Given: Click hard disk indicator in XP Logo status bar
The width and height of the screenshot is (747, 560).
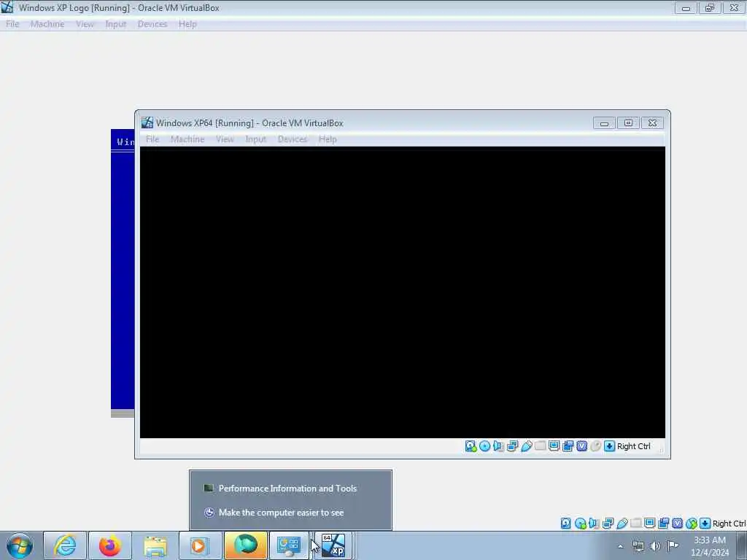Looking at the screenshot, I should pos(565,524).
